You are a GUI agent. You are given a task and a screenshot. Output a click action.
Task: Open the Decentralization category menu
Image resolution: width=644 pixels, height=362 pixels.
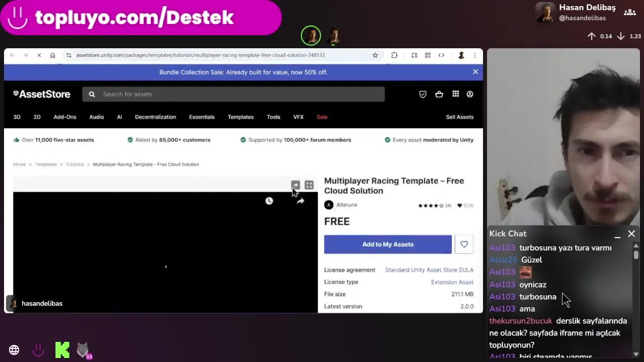[x=155, y=117]
